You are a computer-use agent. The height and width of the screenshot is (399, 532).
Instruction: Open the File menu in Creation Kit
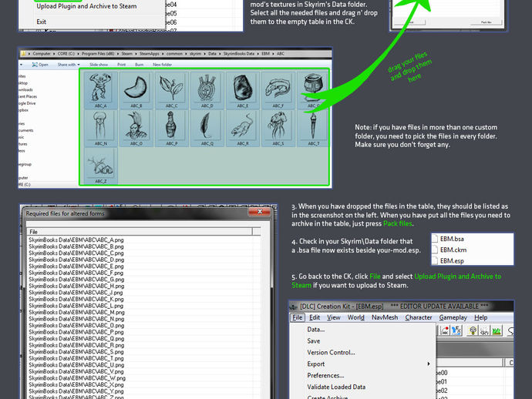coord(297,317)
